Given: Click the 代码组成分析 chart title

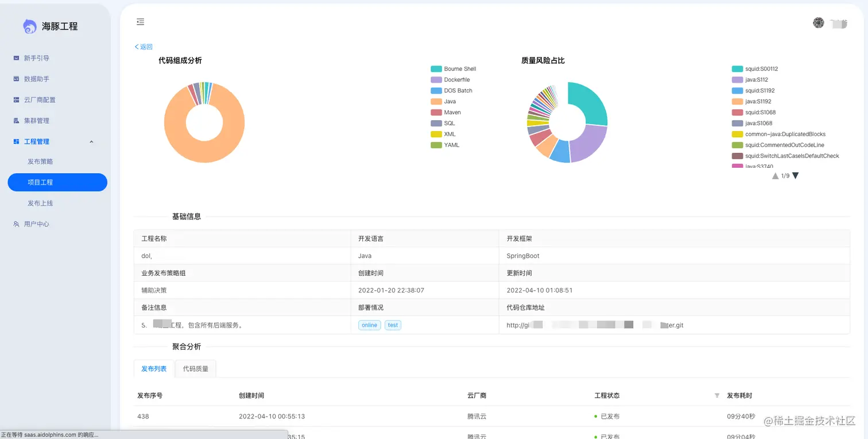Looking at the screenshot, I should coord(180,60).
